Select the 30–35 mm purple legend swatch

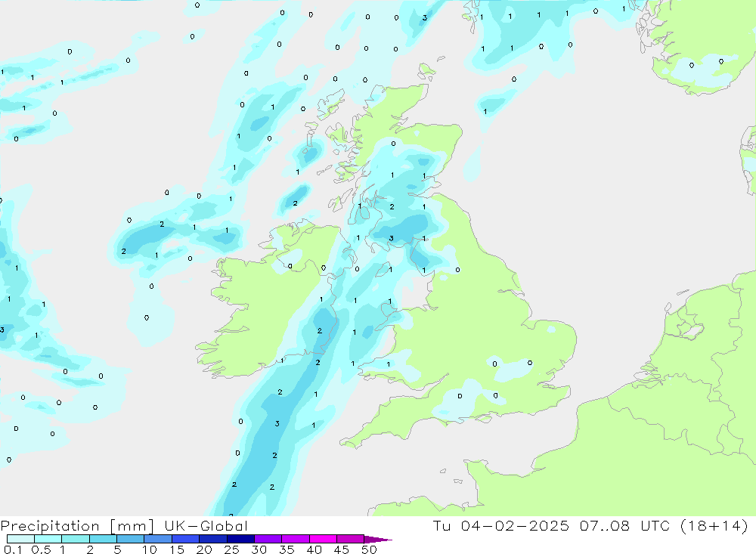tap(268, 539)
